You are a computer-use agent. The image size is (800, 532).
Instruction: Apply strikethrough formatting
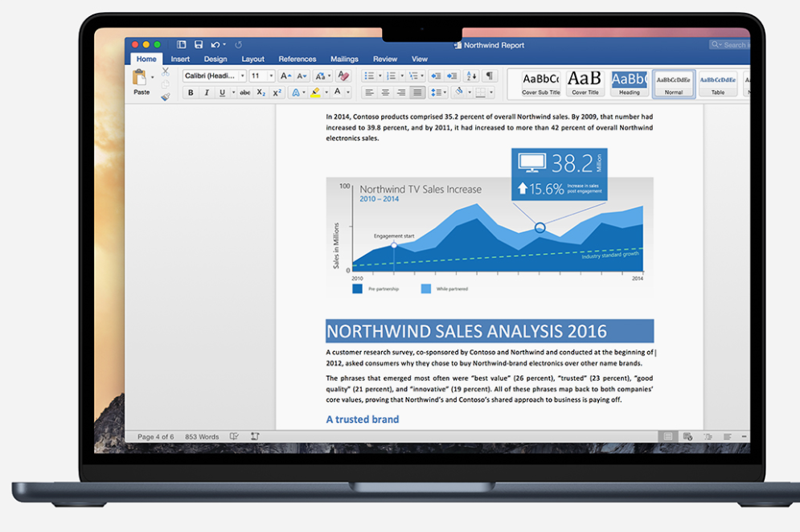pyautogui.click(x=247, y=92)
